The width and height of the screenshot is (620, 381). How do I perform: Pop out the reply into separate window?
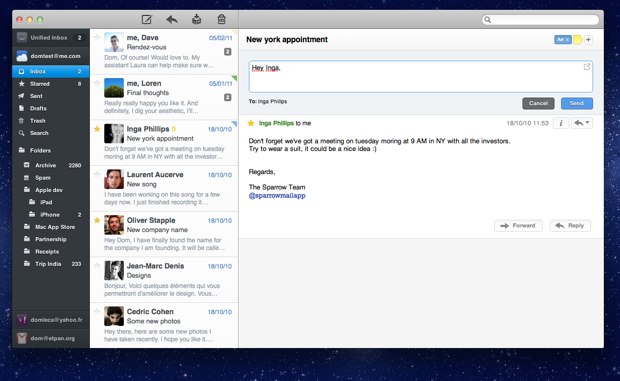[x=587, y=67]
